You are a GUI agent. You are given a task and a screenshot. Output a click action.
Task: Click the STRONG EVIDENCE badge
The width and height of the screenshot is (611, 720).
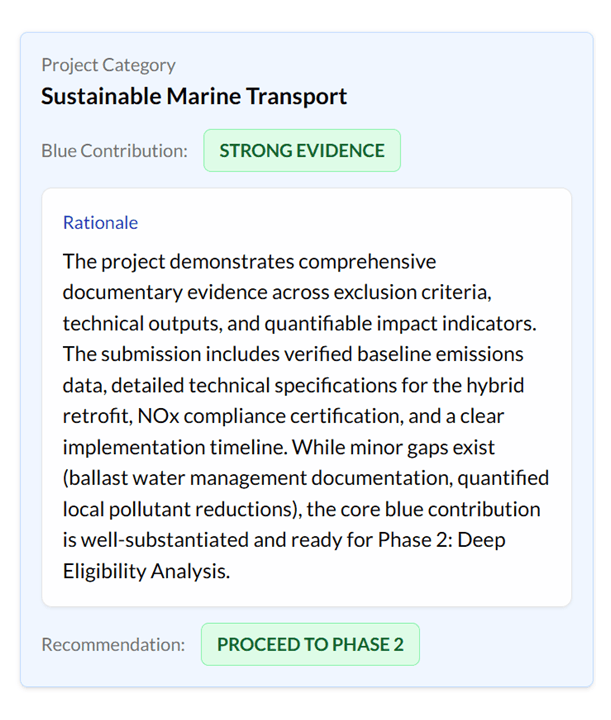click(302, 151)
